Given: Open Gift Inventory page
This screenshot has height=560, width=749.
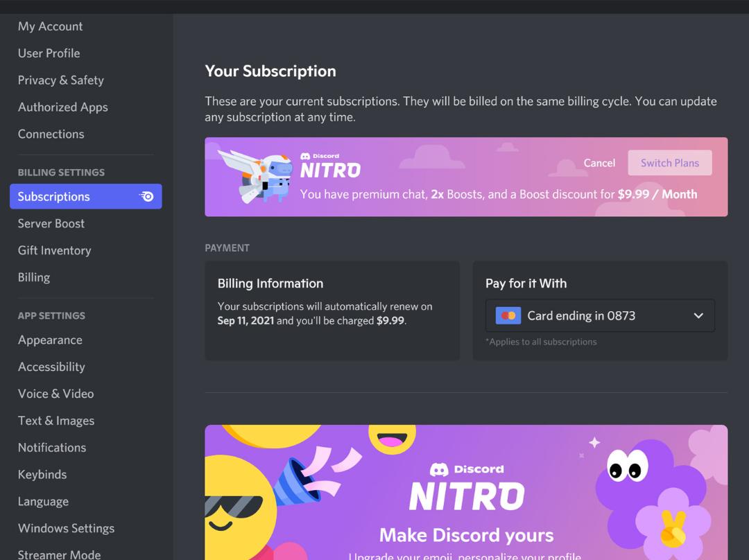Looking at the screenshot, I should coord(55,250).
